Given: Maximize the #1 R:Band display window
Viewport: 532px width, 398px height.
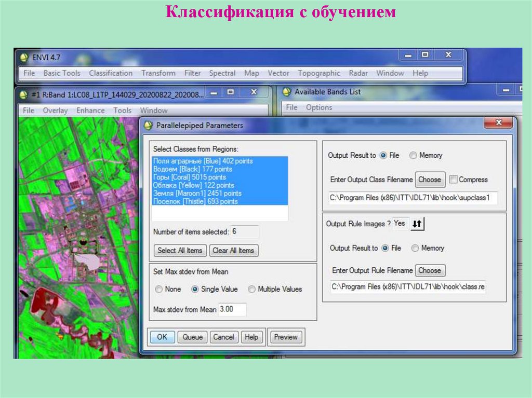Looking at the screenshot, I should 230,92.
